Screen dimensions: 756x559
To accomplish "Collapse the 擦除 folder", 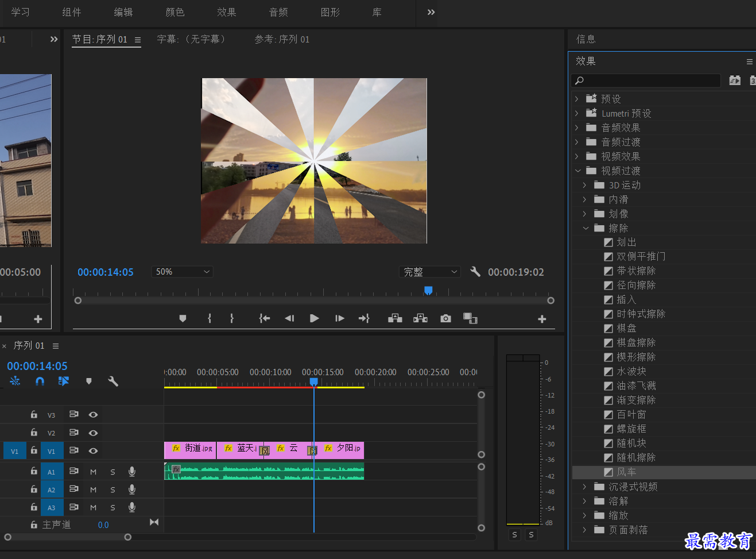I will click(x=586, y=228).
